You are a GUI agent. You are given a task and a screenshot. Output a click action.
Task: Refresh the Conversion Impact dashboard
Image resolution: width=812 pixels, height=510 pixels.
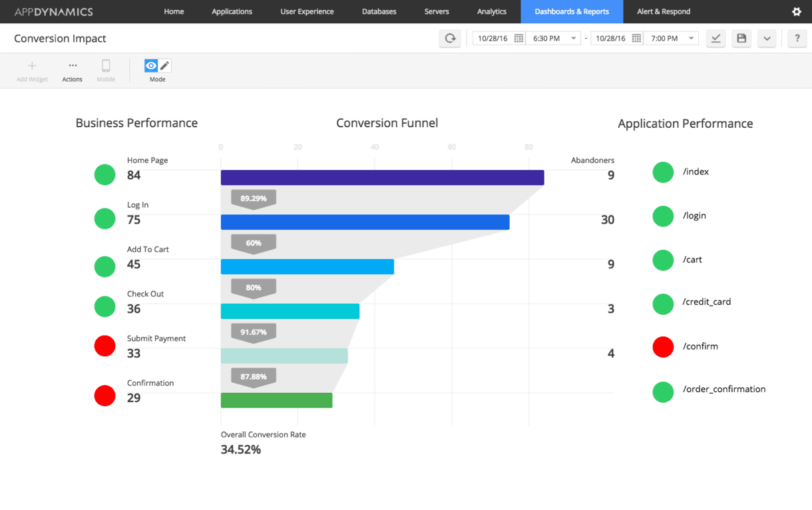(450, 39)
